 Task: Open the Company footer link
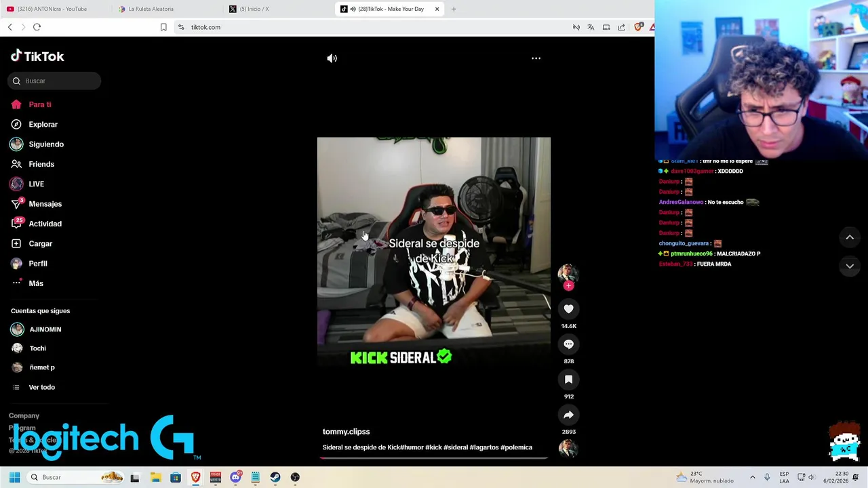click(x=24, y=415)
